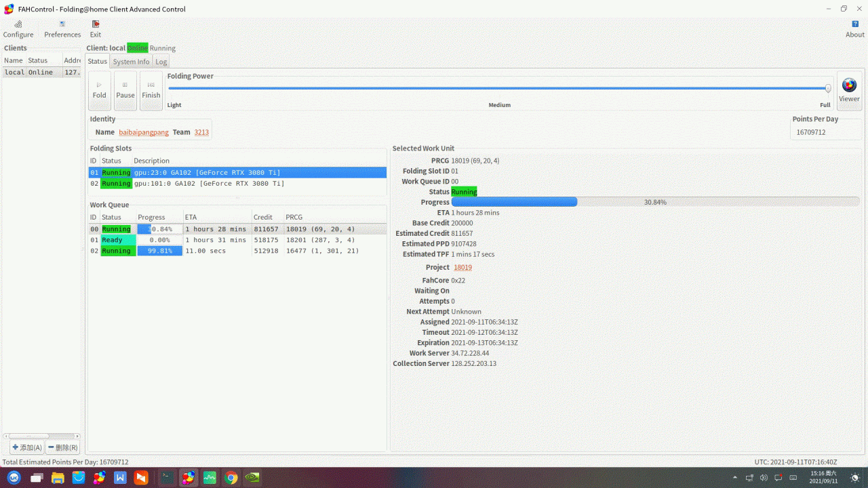Open the NVIDIA settings taskbar icon
Image resolution: width=868 pixels, height=488 pixels.
(x=252, y=477)
